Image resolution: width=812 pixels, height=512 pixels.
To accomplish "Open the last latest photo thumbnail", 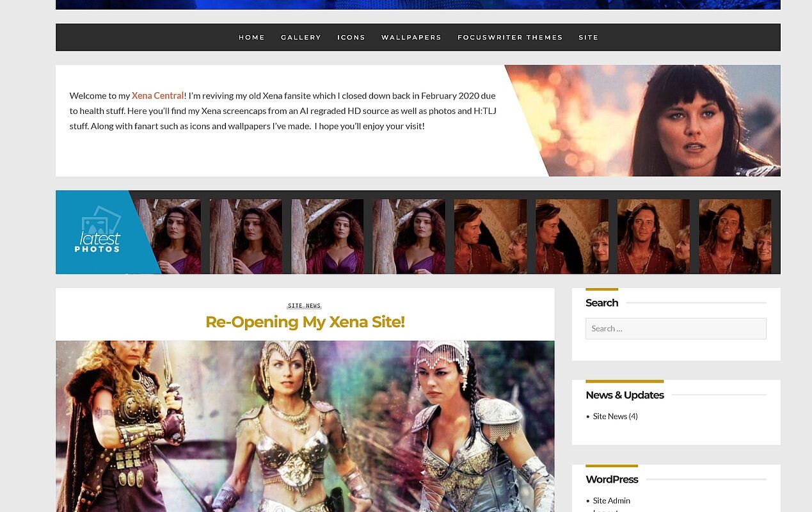I will coord(735,237).
